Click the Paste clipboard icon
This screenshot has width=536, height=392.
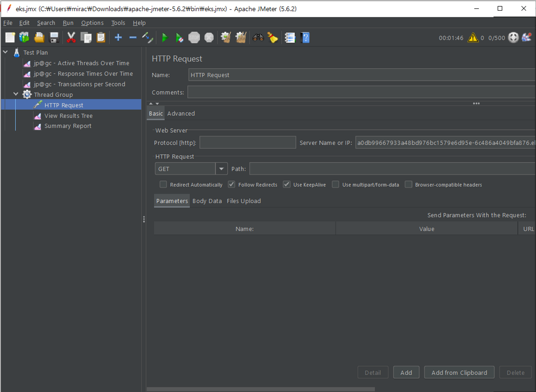101,38
